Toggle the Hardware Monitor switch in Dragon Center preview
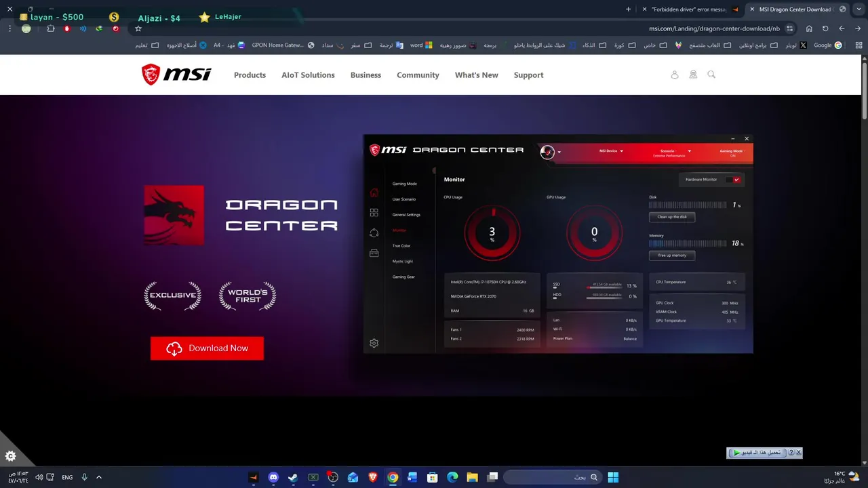 pos(733,180)
